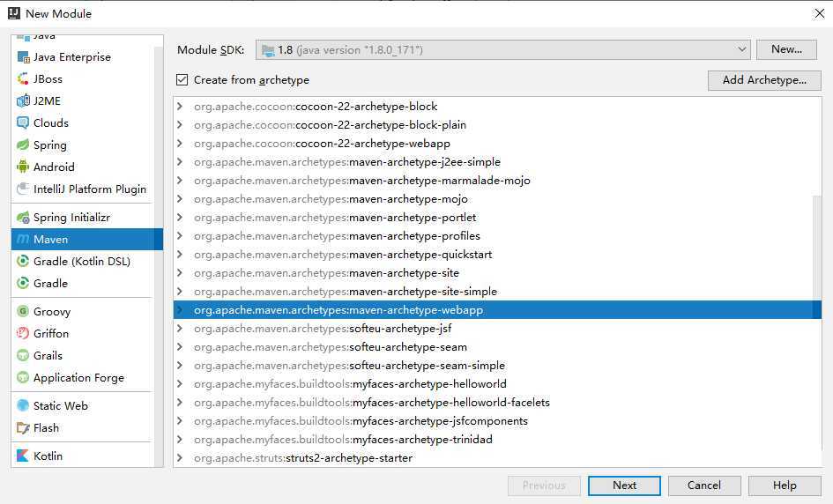The width and height of the screenshot is (833, 504).
Task: Select maven-archetype-site archetype
Action: pos(497,273)
